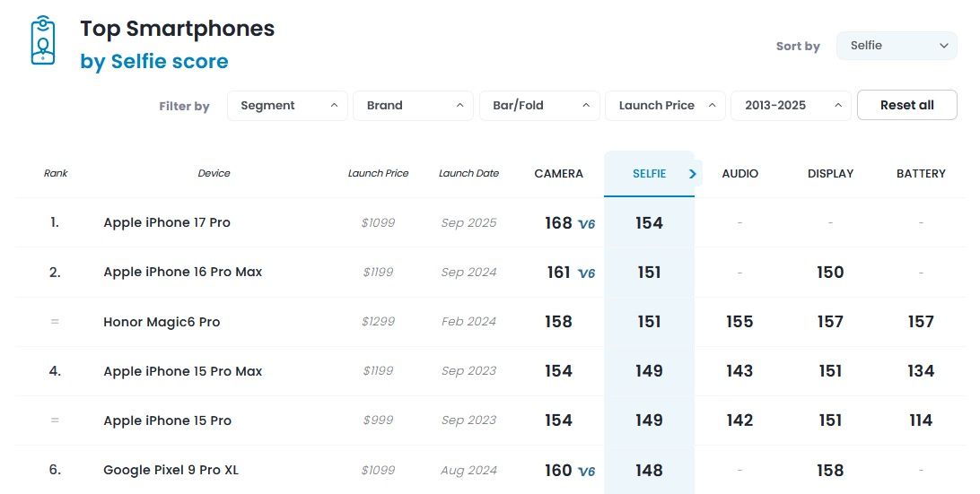This screenshot has height=494, width=980.
Task: Click camera score 160 for Pixel 9 Pro XL
Action: (559, 471)
